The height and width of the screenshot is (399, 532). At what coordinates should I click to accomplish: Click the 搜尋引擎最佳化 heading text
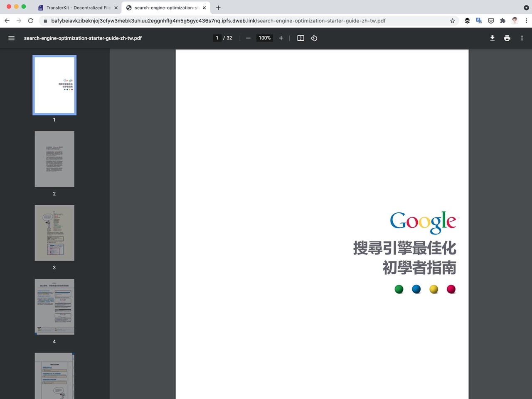coord(405,248)
